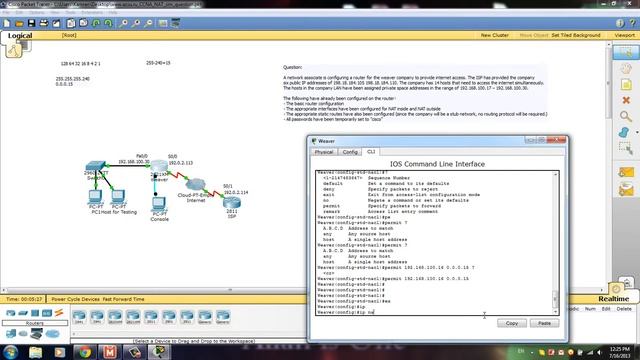
Task: Choose the Draw Polygon shape tool
Action: coord(624,133)
